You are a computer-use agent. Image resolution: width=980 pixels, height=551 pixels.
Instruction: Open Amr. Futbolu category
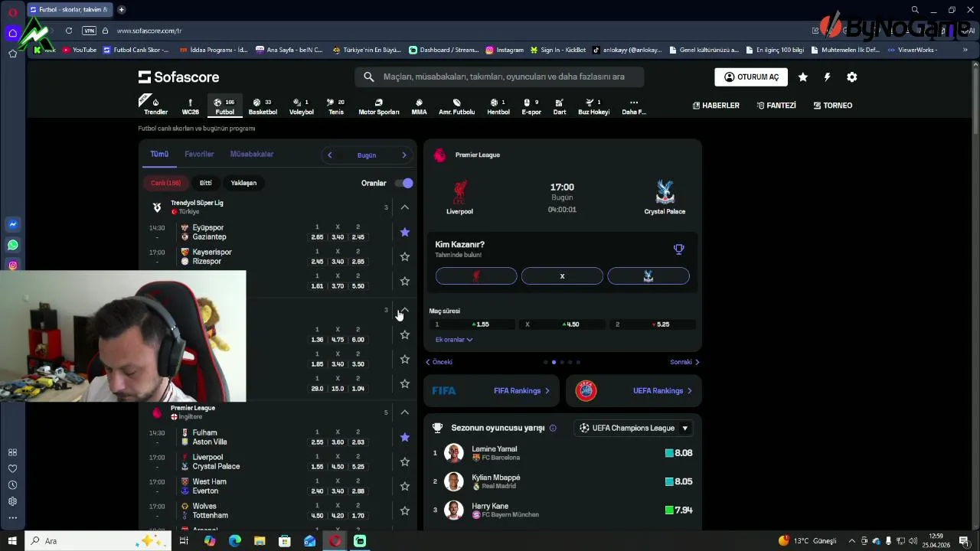(x=456, y=106)
